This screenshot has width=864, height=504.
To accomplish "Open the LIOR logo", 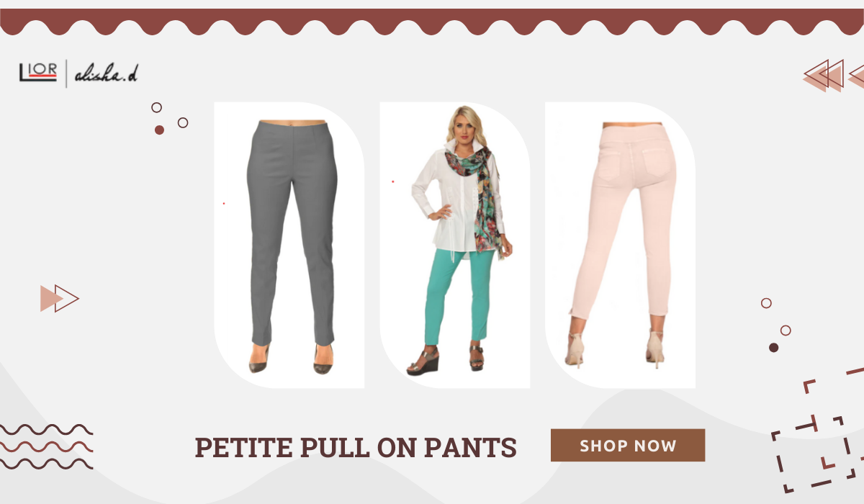I will tap(38, 73).
